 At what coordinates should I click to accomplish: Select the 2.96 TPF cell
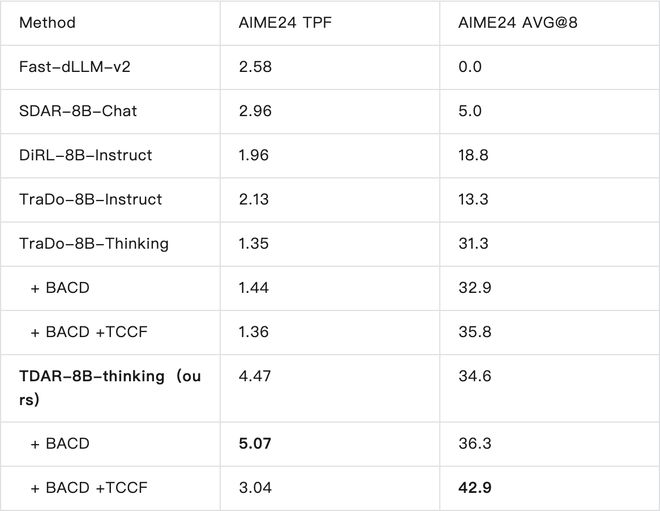pos(254,111)
